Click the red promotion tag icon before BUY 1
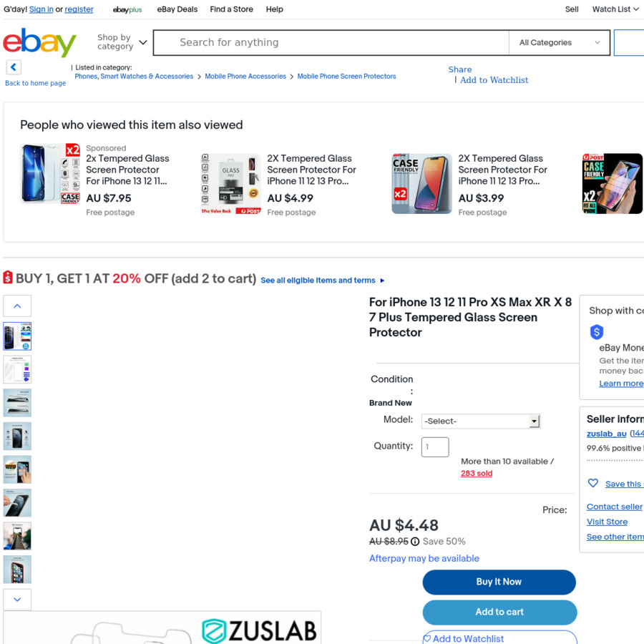Screen dimensions: 644x644 pos(8,277)
